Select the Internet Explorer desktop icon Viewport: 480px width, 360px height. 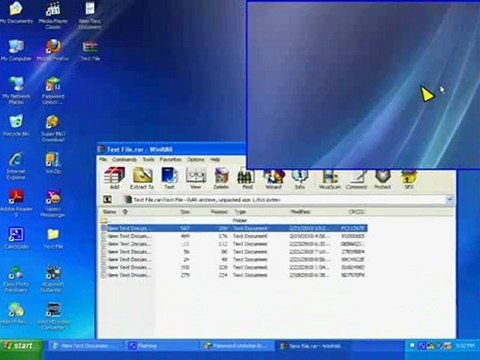pyautogui.click(x=16, y=166)
